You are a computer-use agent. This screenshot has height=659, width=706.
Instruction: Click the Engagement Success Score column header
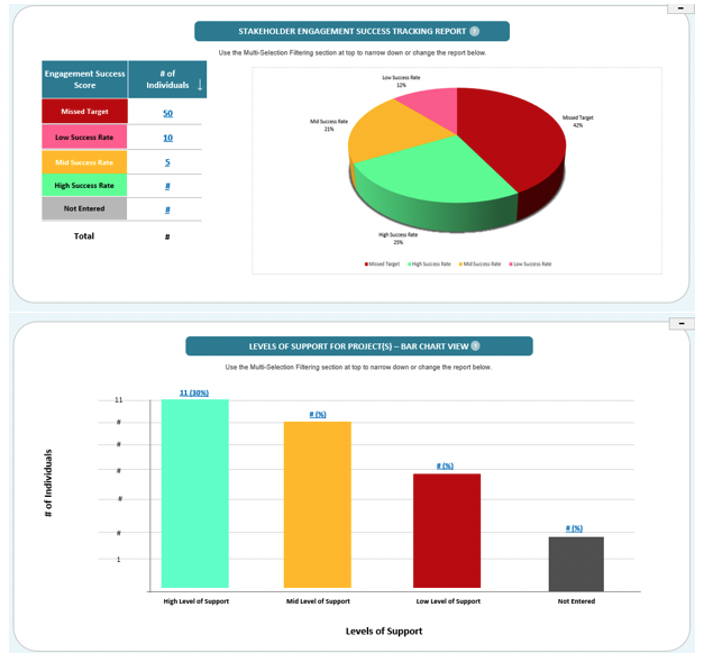click(85, 79)
